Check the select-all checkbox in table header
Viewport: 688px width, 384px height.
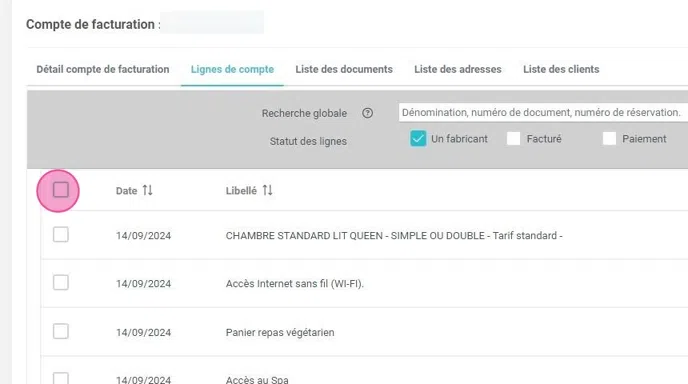(x=61, y=190)
